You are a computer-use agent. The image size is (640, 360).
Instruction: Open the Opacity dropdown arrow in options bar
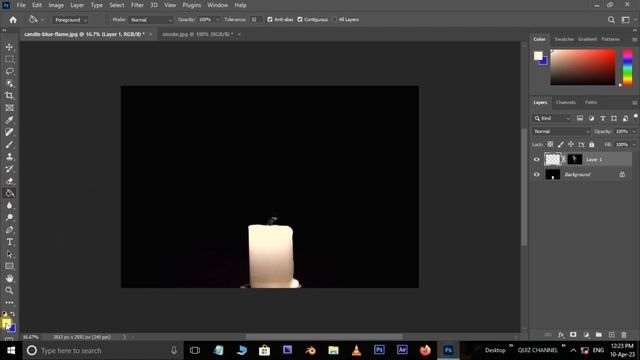(217, 20)
